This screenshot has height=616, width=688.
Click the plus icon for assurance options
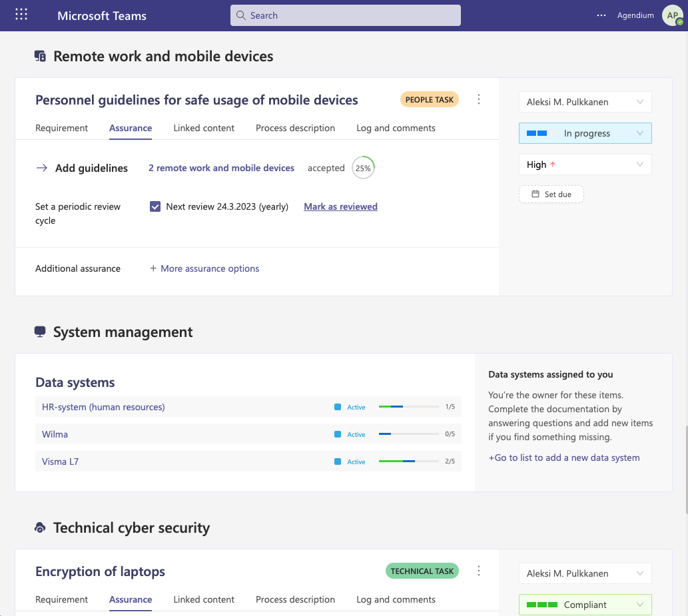pos(153,268)
